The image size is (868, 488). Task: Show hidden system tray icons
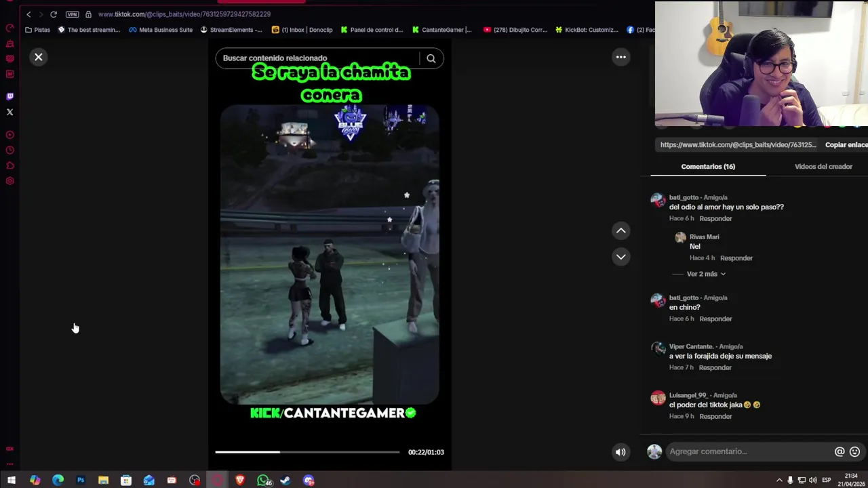click(x=779, y=481)
